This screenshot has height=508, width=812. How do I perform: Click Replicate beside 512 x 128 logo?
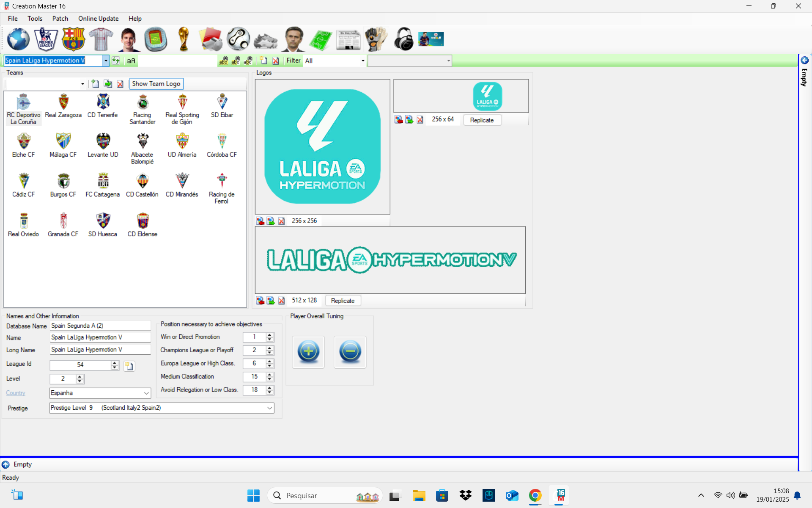[x=343, y=301]
